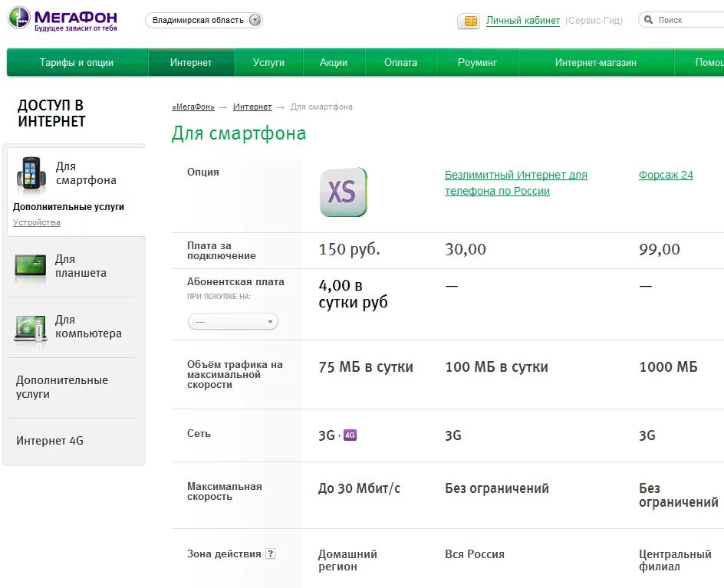Screen dimensions: 724x588
Task: Click the 1000 МБ traffic value
Action: (x=668, y=367)
